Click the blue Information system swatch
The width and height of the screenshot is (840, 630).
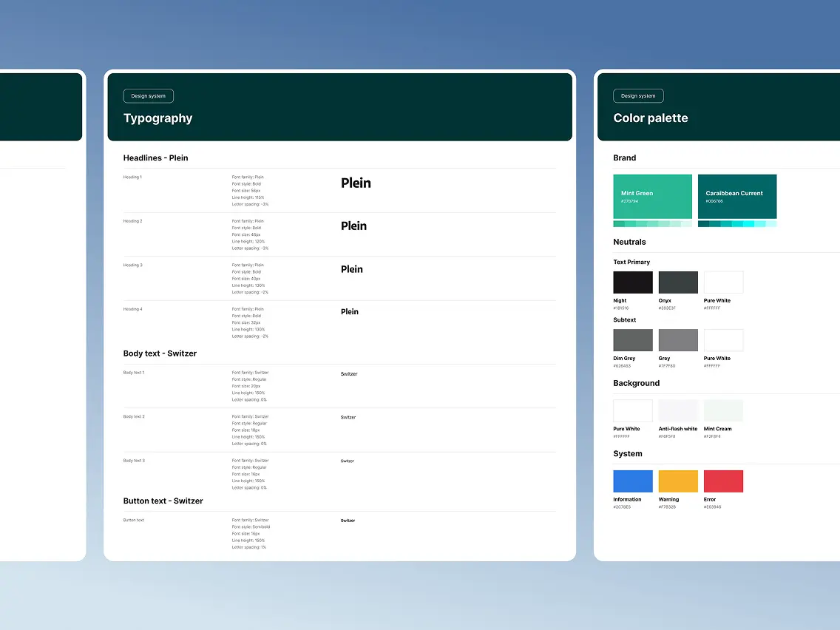tap(632, 481)
